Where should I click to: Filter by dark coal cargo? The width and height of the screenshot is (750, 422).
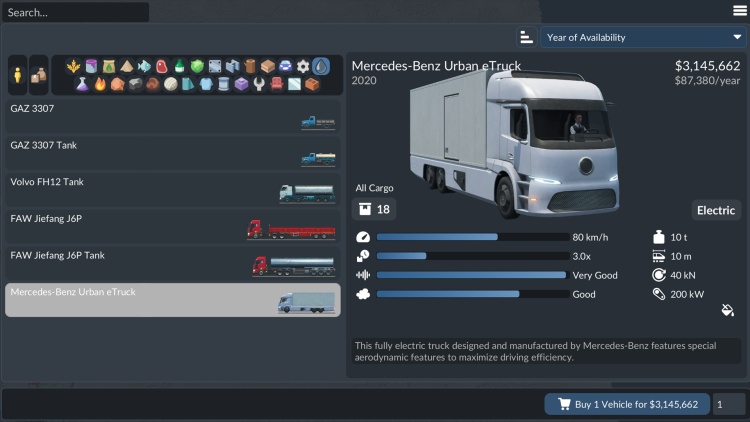(x=135, y=84)
